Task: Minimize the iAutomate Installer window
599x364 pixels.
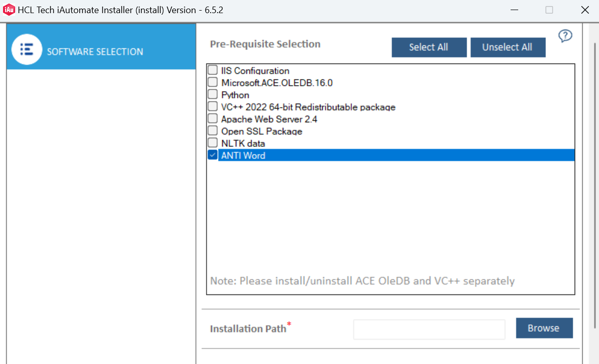Action: click(514, 10)
